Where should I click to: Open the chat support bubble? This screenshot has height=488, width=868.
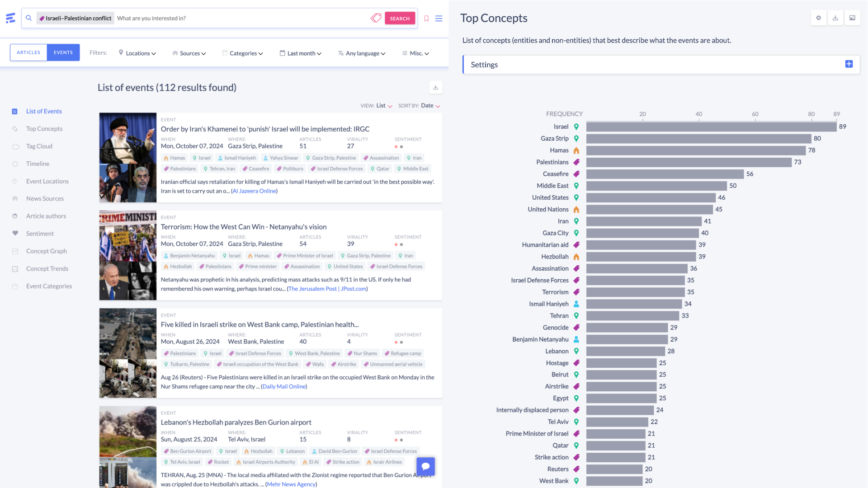tap(425, 466)
